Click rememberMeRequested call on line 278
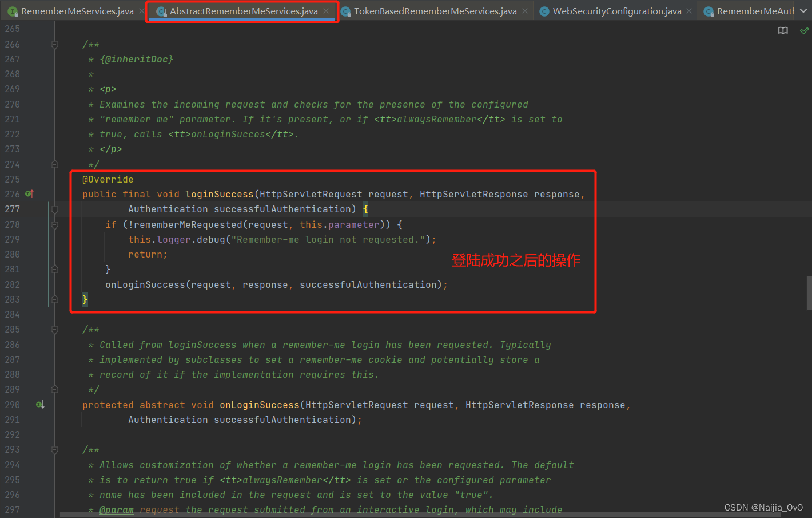This screenshot has width=812, height=518. pos(188,224)
